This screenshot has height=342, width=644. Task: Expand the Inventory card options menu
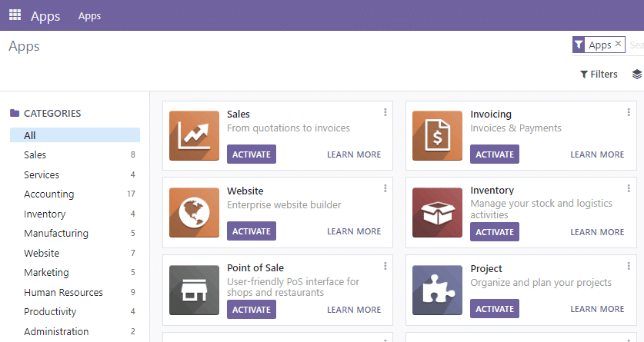click(629, 189)
